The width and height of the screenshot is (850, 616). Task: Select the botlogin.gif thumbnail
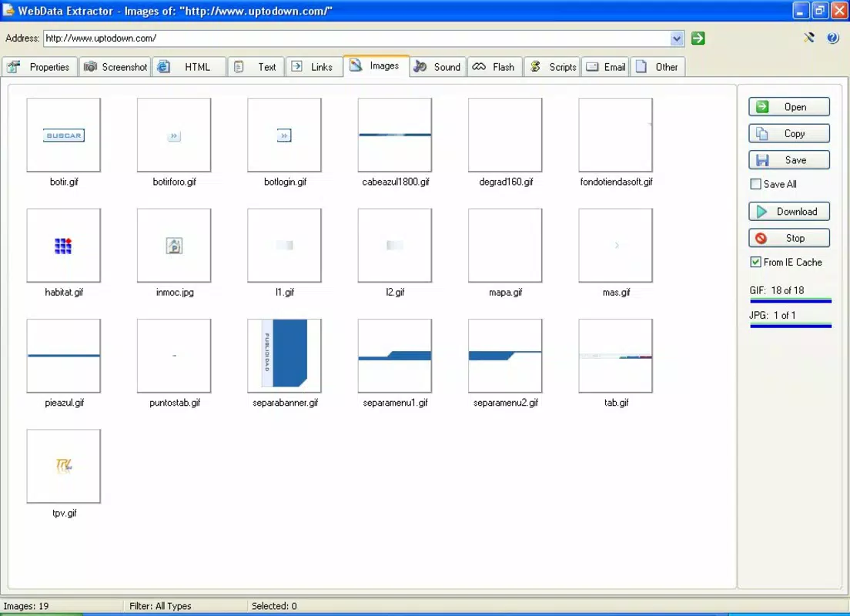285,135
